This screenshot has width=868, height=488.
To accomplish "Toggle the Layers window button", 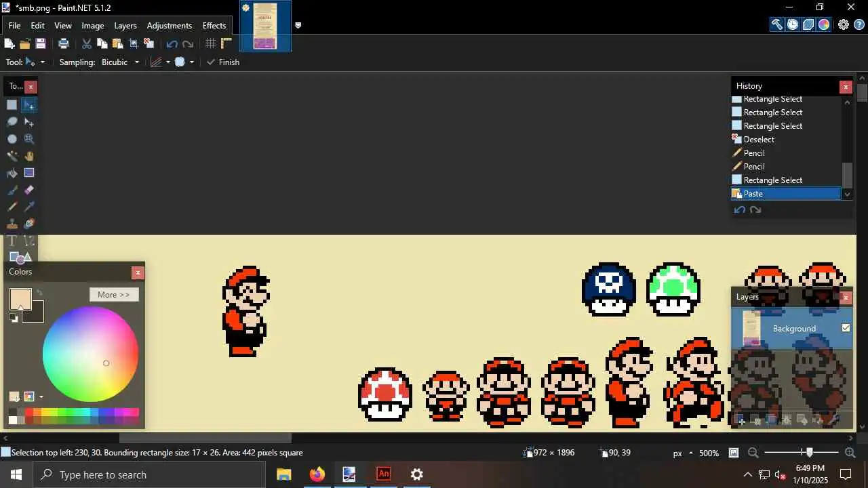I will (x=808, y=24).
